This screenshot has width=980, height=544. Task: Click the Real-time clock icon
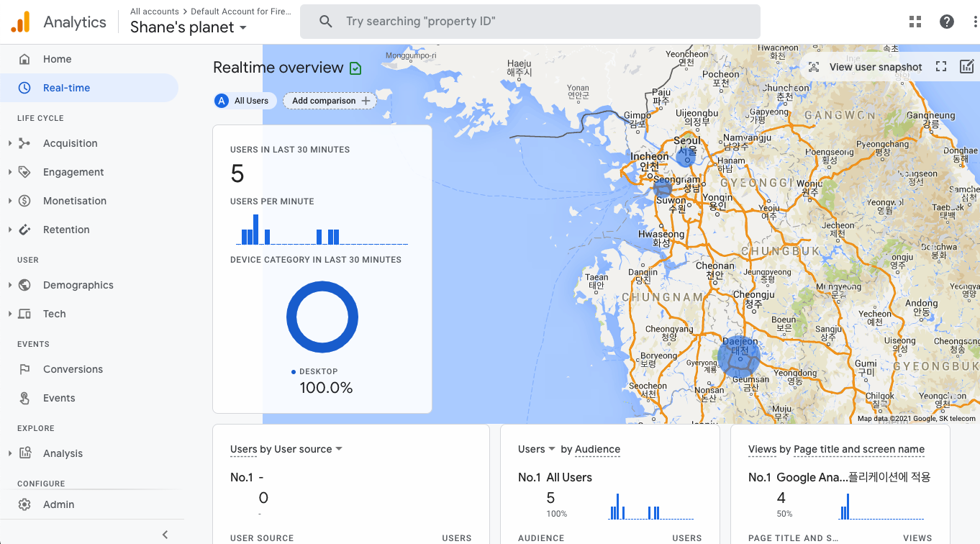[24, 88]
